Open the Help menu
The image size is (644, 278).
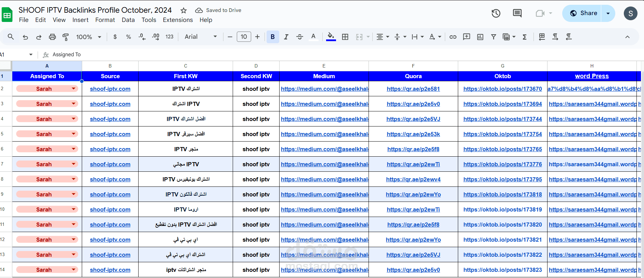click(x=206, y=20)
